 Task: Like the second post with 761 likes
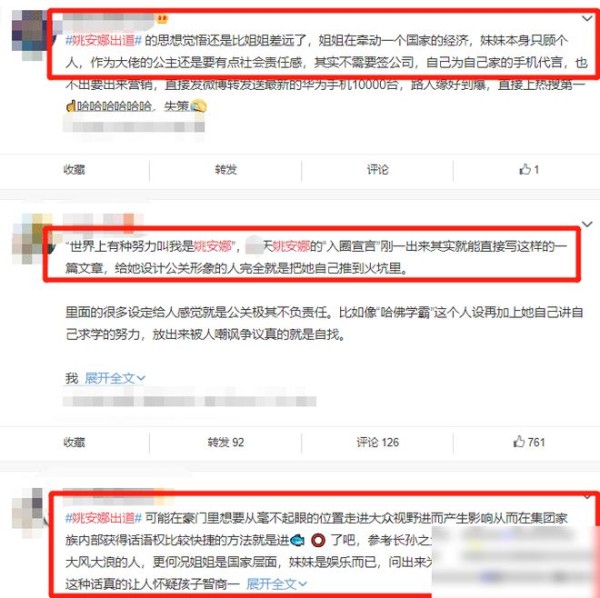coord(529,442)
